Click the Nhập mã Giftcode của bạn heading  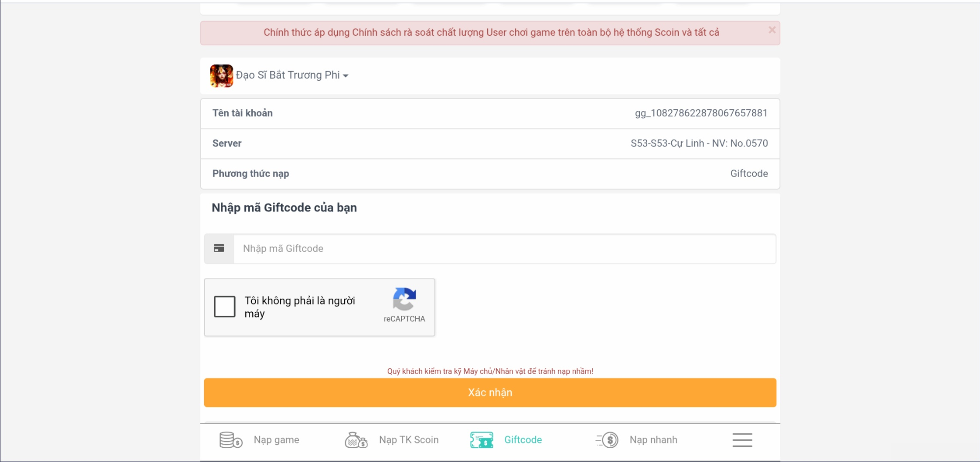pyautogui.click(x=284, y=208)
